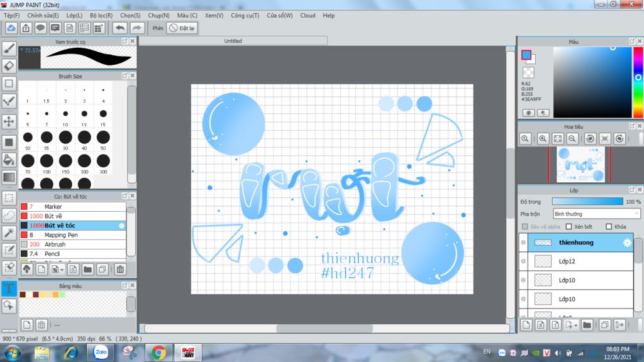Click the rainbow hue bar
Viewport: 644px width, 362px height.
638,82
